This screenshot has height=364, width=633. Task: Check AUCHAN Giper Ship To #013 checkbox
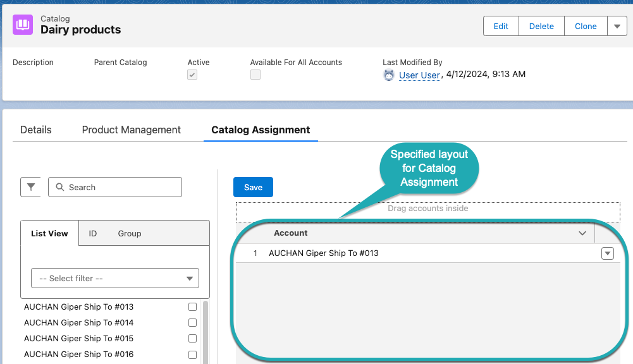click(x=192, y=307)
